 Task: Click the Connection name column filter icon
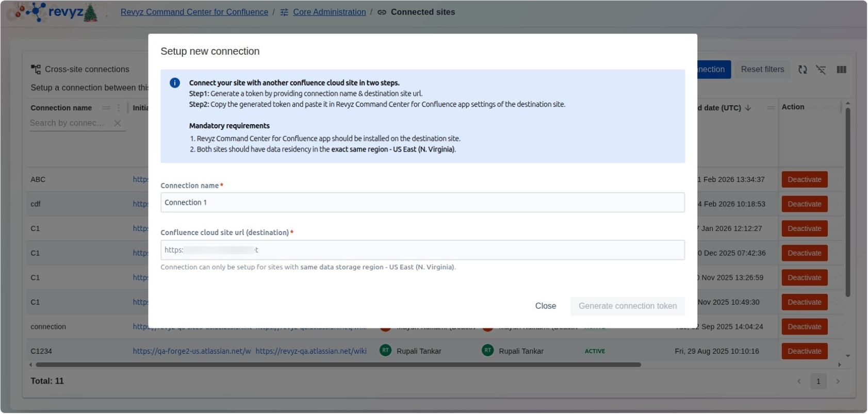(x=106, y=108)
